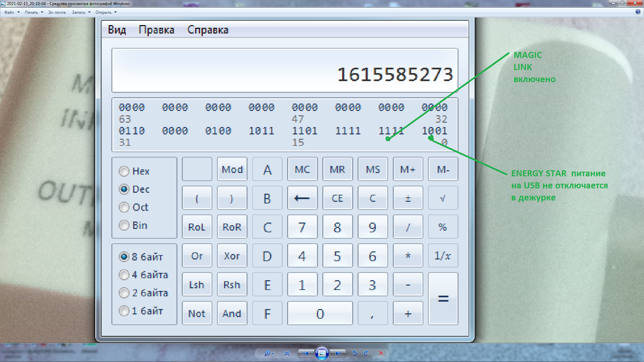Click Эл. почта in the toolbar
Image resolution: width=644 pixels, height=362 pixels.
(x=57, y=12)
